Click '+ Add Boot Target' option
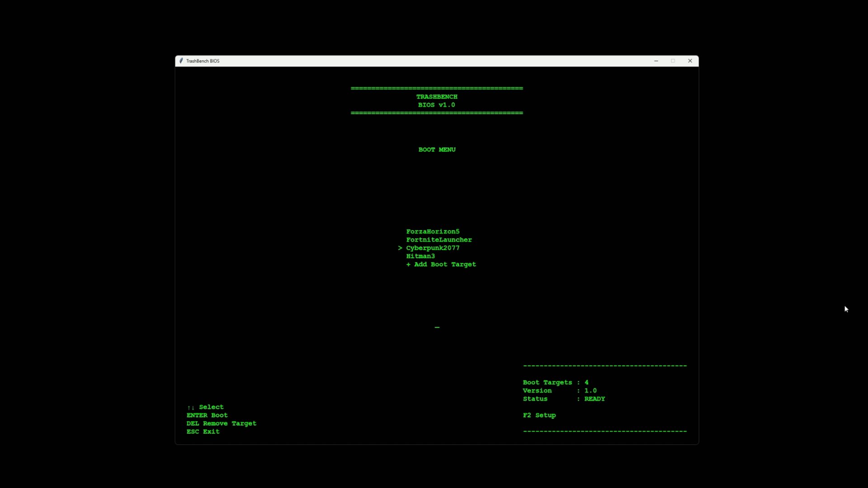Screen dimensions: 868x488 coord(441,264)
